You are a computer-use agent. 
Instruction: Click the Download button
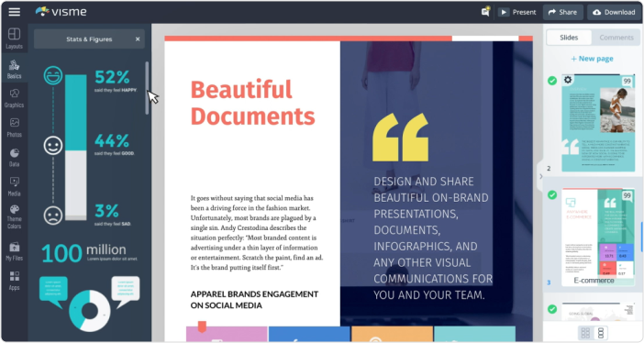(614, 12)
